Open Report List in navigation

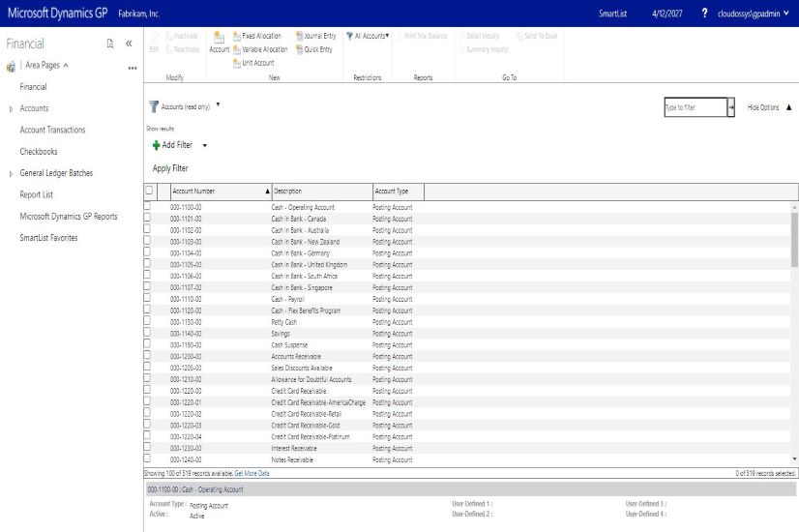pyautogui.click(x=36, y=194)
